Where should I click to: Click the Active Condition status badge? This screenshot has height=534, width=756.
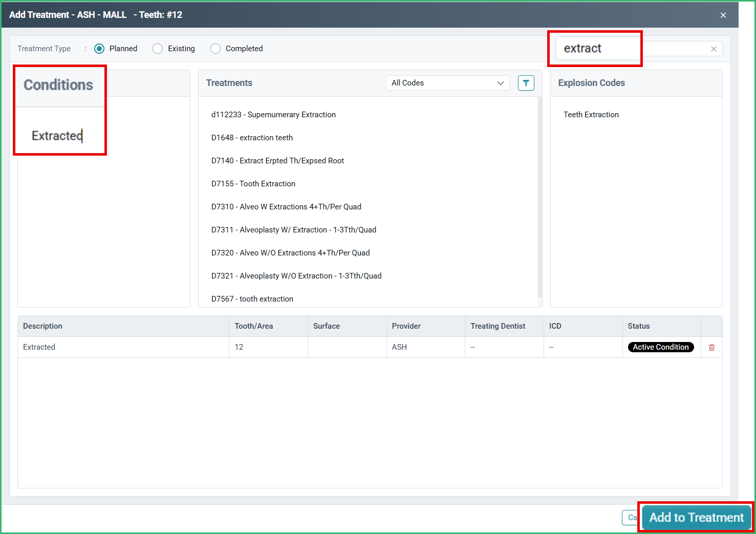point(661,347)
